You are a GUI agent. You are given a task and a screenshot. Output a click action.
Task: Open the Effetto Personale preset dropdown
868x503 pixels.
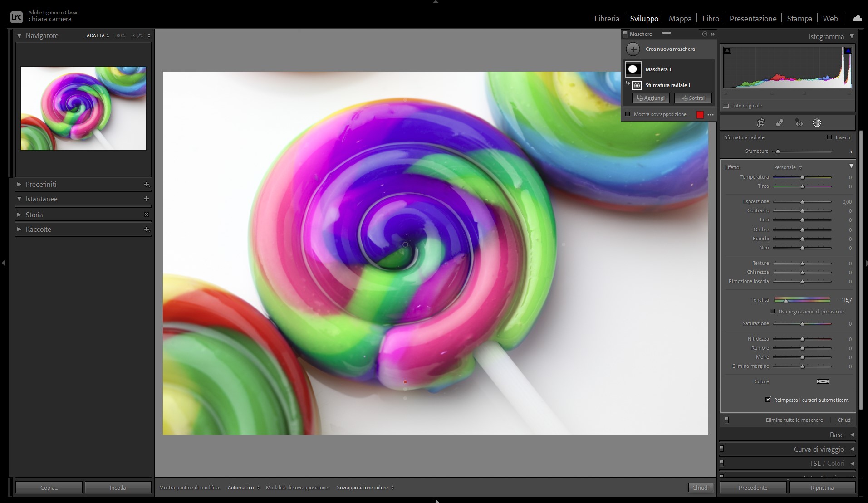(788, 167)
